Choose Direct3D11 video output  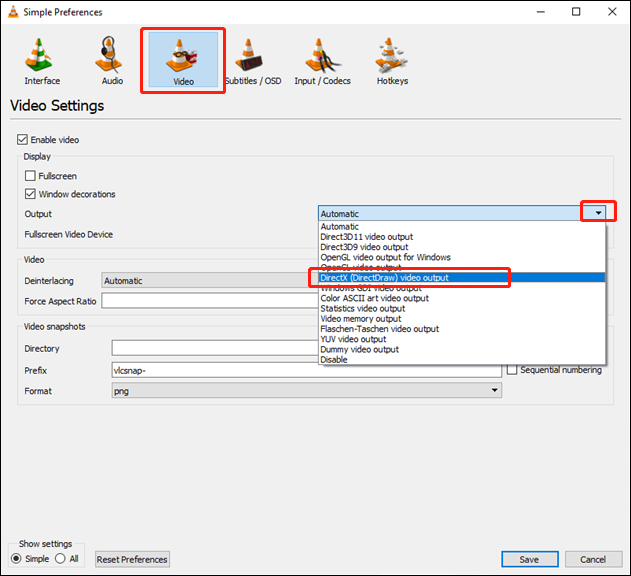tap(462, 237)
